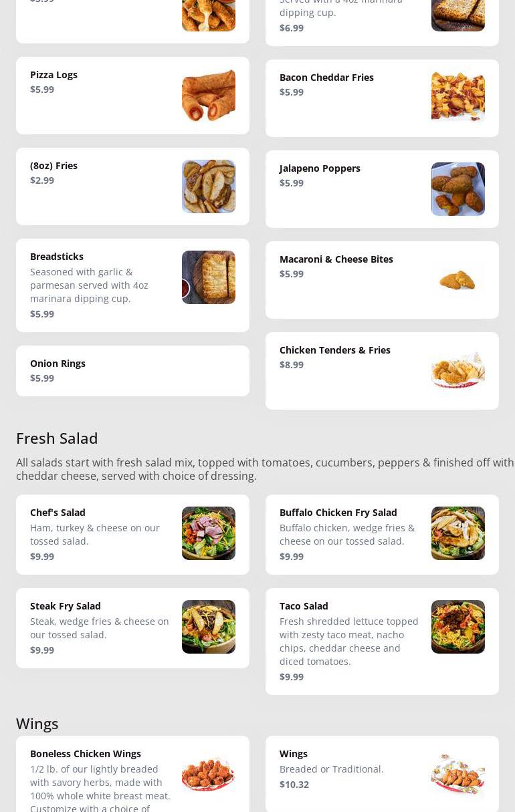Select the Steak Fry Salad thumbnail

(x=208, y=627)
